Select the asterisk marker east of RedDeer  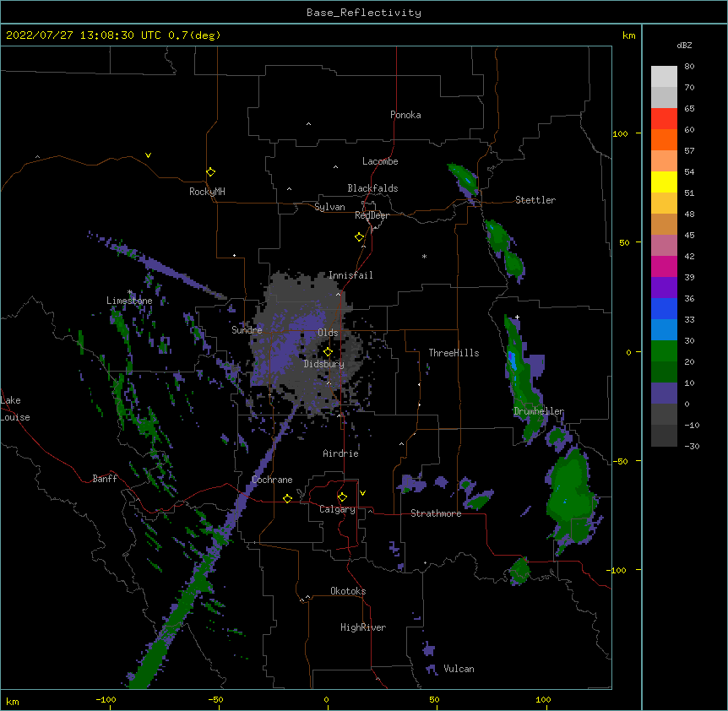coord(424,256)
